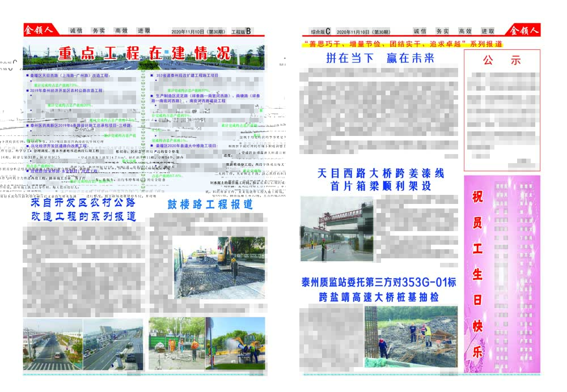Click project item 兴化经济开发区道路白改黑工程
This screenshot has width=567, height=392.
pyautogui.click(x=57, y=146)
